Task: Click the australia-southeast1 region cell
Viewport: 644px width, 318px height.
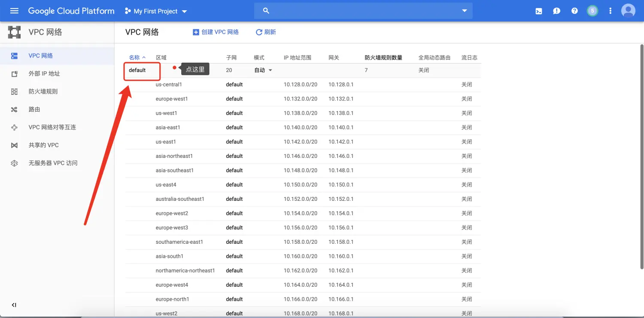Action: (x=180, y=199)
